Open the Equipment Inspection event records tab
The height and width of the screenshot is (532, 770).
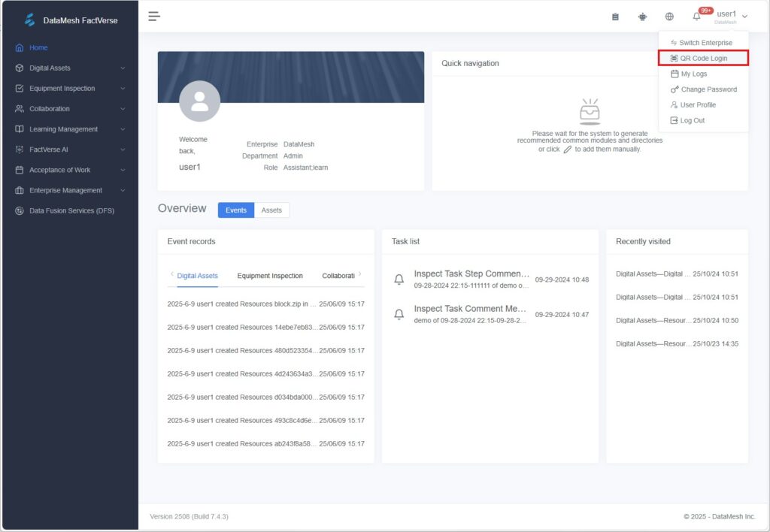(x=270, y=276)
